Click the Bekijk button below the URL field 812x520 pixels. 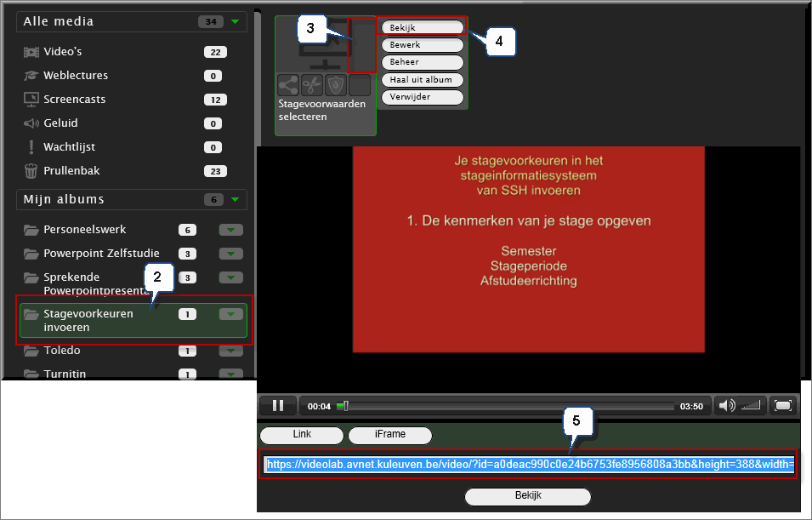(x=528, y=496)
